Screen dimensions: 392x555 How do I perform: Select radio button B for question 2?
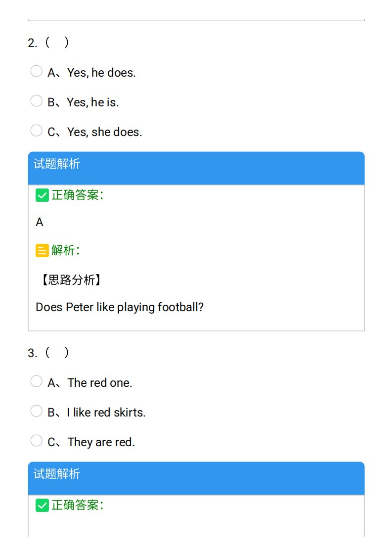36,101
